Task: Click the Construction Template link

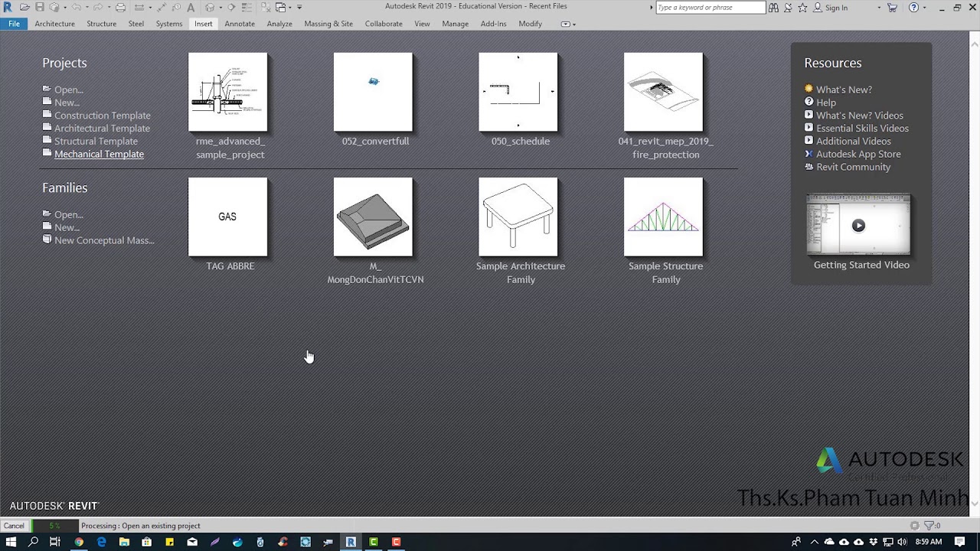Action: click(103, 116)
